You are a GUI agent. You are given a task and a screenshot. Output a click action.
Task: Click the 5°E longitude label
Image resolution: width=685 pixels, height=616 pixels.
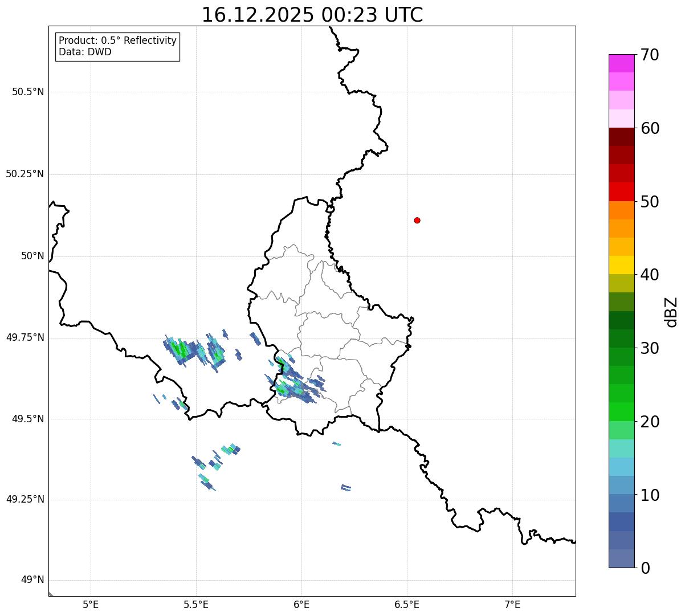[91, 605]
